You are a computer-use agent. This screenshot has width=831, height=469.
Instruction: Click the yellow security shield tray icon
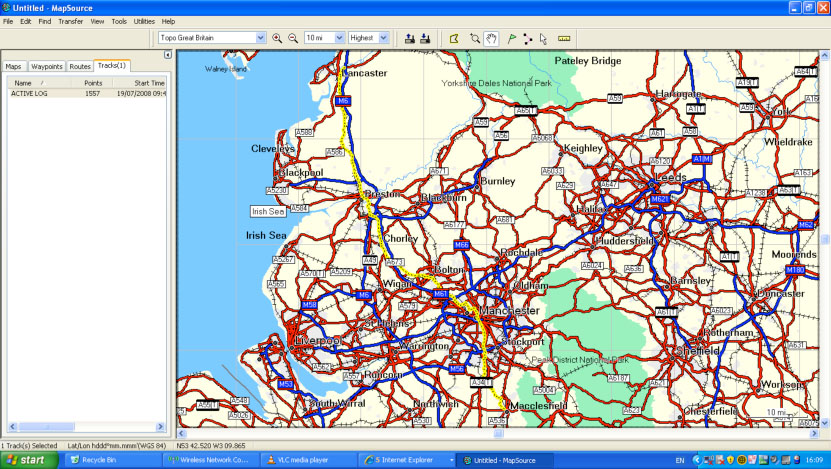coord(731,460)
